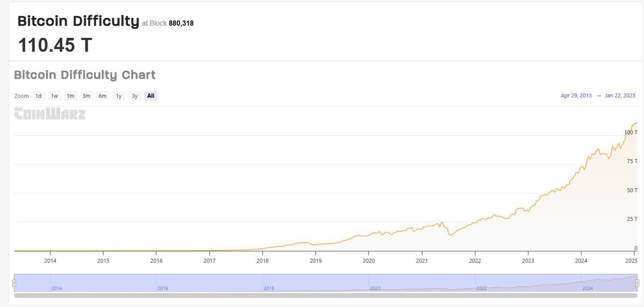
Task: Click the right navigator range handle
Action: [x=637, y=283]
